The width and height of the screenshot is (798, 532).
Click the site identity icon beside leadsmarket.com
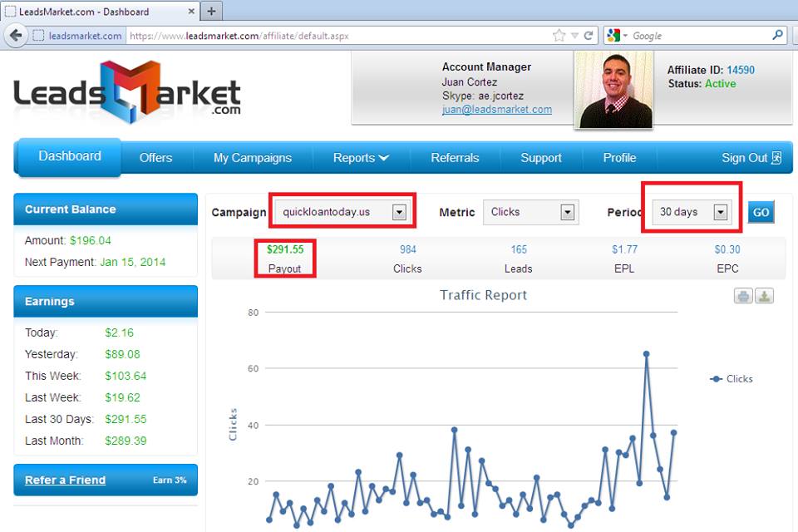(38, 36)
